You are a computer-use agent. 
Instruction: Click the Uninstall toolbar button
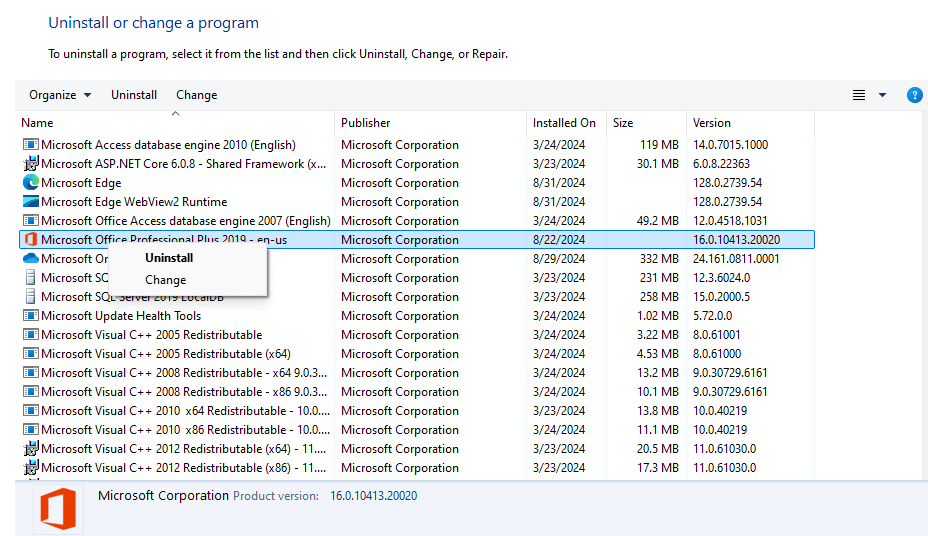coord(134,95)
